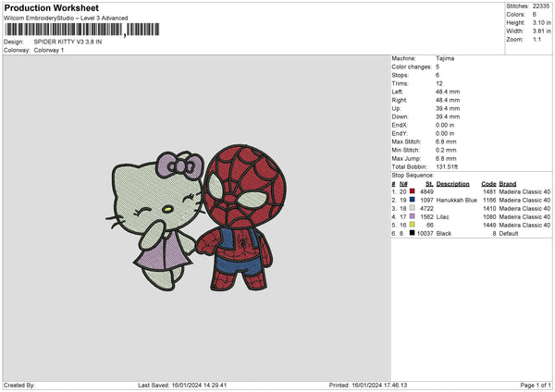Click the Stitches count '22335'
Viewport: 555px width, 392px height.
click(x=541, y=6)
